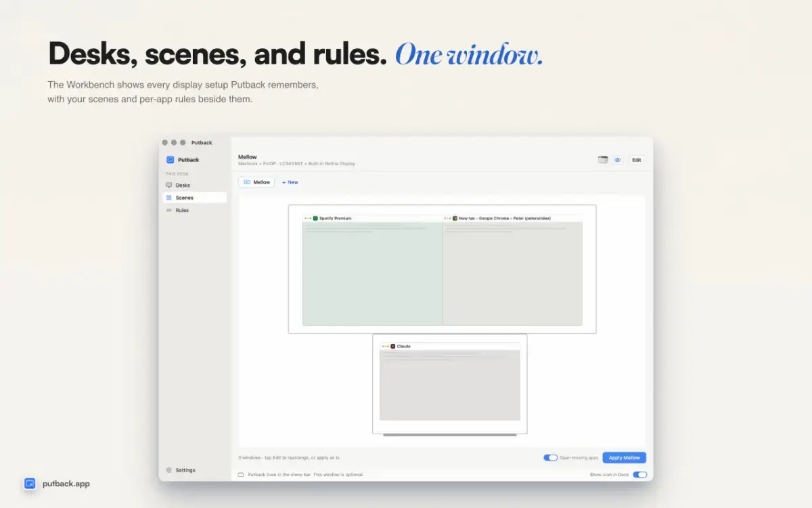Click the Claude app icon in the preview
Viewport: 812px width, 508px height.
coord(393,346)
